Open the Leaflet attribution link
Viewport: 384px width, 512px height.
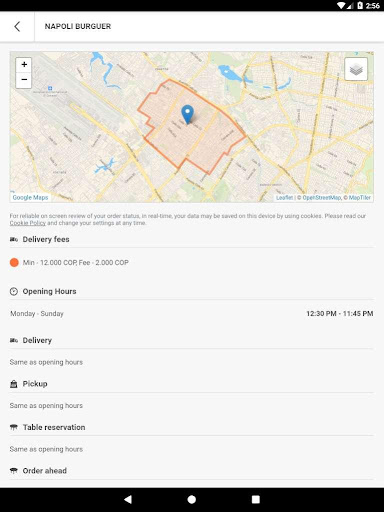click(284, 198)
